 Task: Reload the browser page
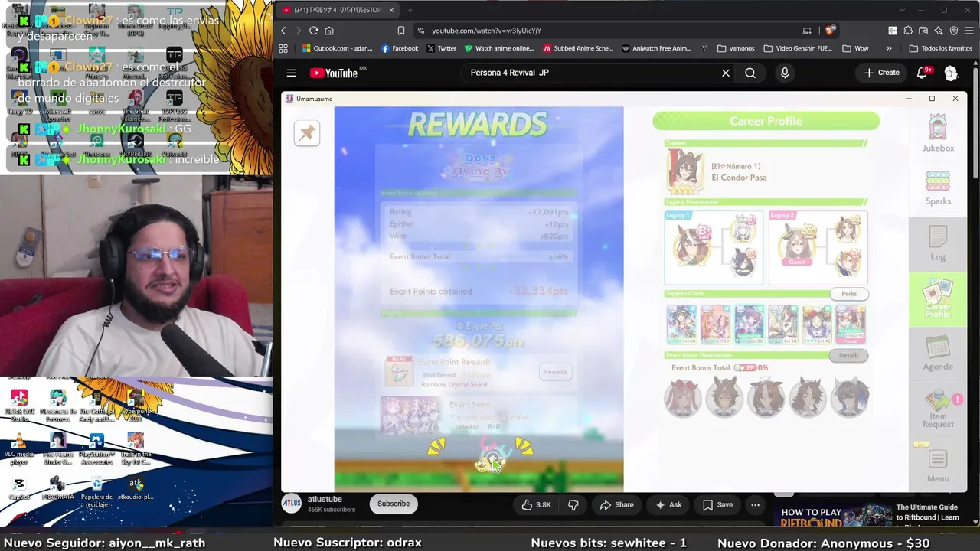click(x=313, y=31)
